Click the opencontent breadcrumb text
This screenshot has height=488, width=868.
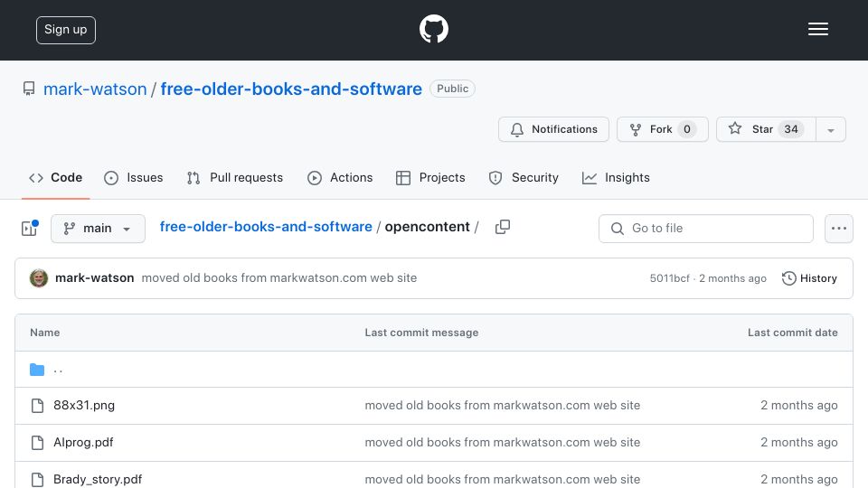427,227
